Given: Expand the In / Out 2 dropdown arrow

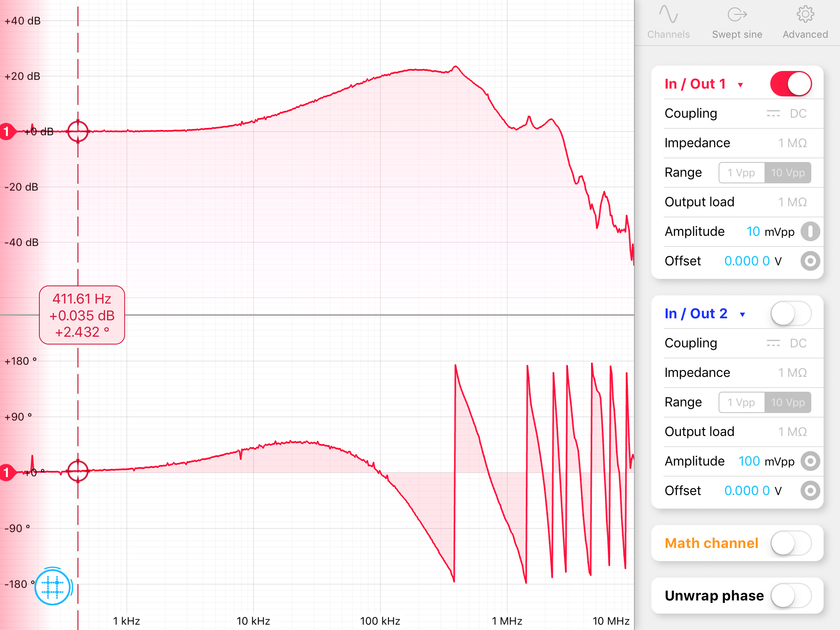Looking at the screenshot, I should click(742, 315).
